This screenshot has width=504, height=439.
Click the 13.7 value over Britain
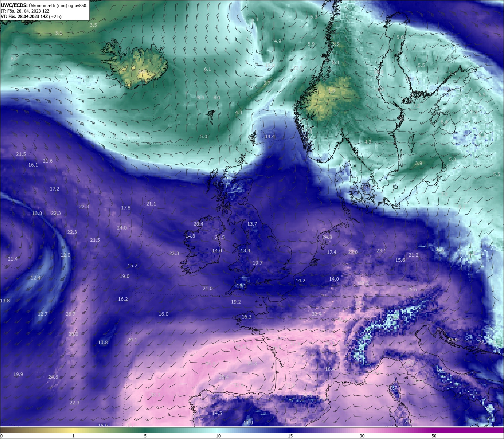pyautogui.click(x=252, y=224)
